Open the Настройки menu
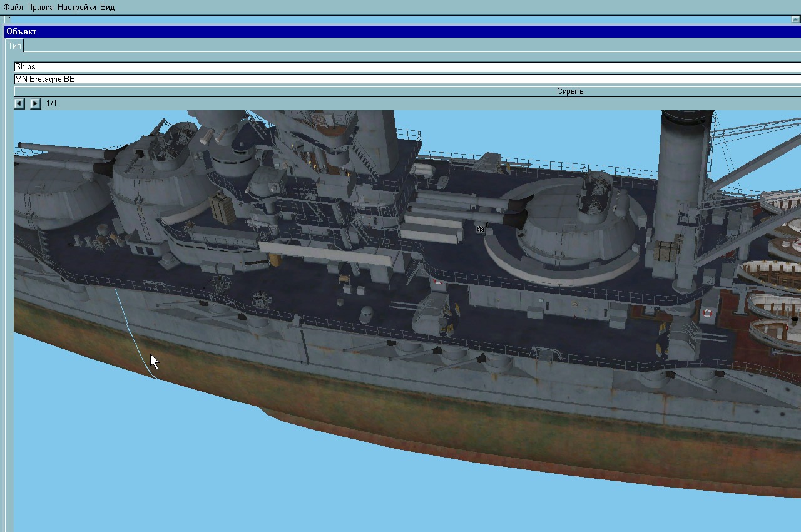 (77, 8)
